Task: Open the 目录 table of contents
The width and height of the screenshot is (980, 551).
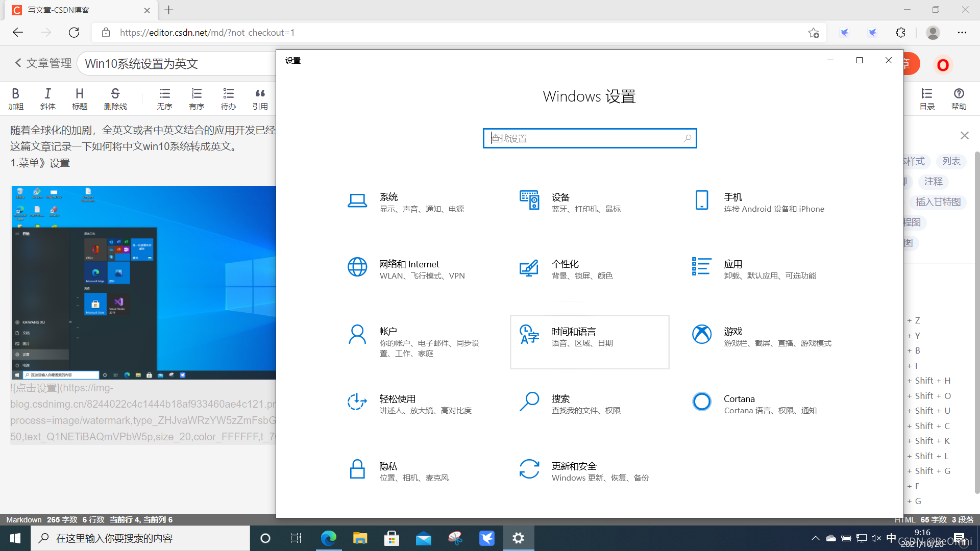Action: click(x=926, y=98)
